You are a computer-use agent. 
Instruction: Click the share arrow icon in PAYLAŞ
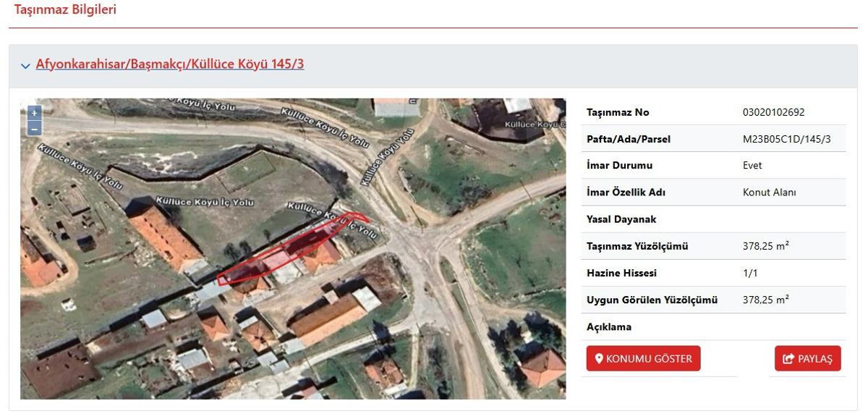[788, 358]
